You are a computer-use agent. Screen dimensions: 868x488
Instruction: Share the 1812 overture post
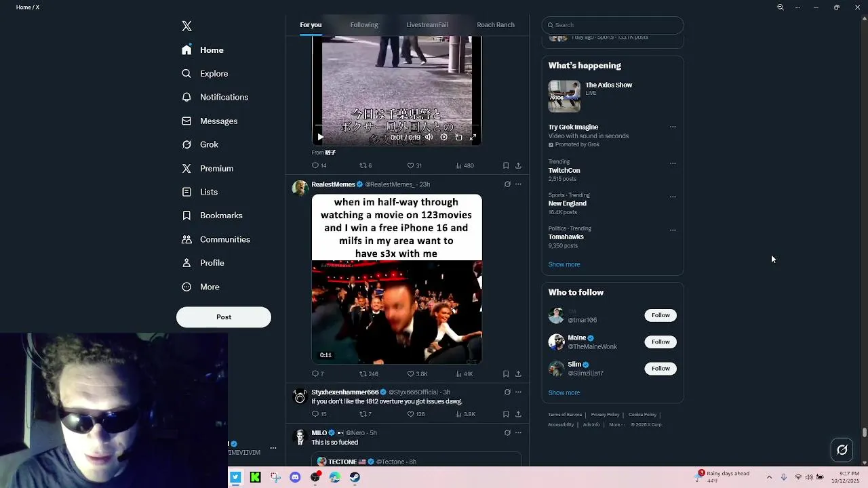pyautogui.click(x=518, y=414)
